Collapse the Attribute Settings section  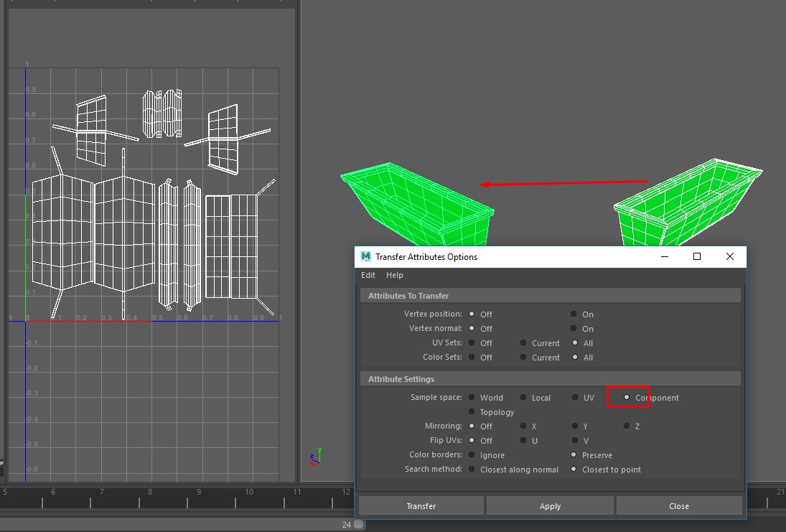tap(401, 379)
